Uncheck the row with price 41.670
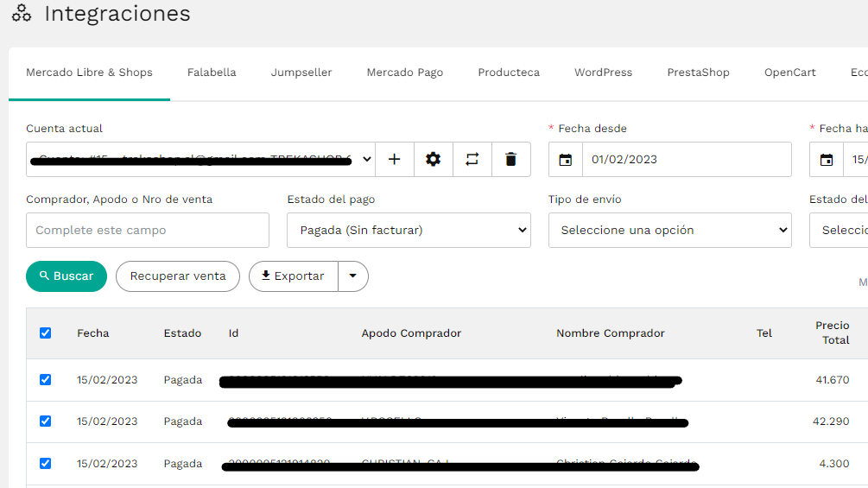 coord(46,379)
